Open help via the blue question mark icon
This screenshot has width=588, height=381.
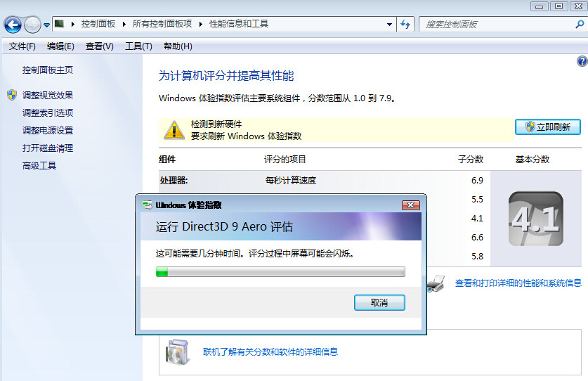coord(582,62)
